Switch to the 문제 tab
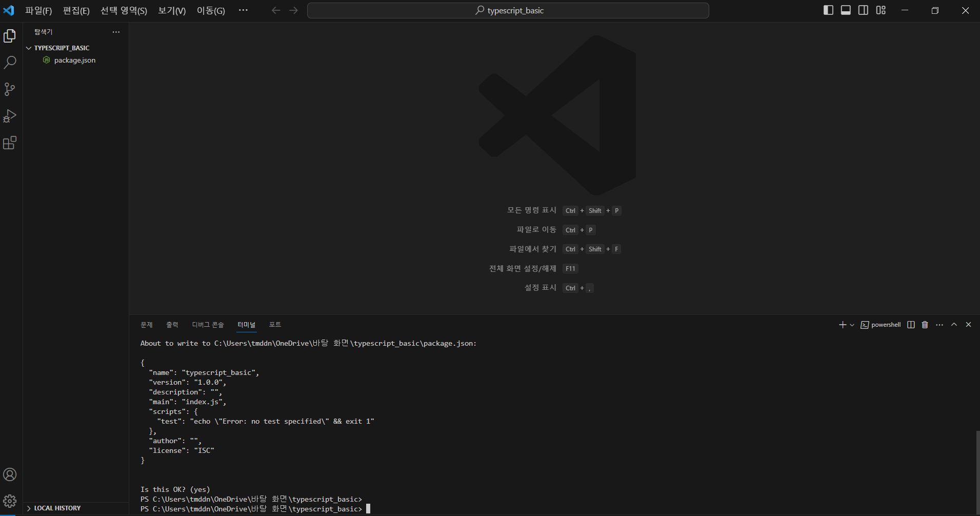 pos(147,325)
